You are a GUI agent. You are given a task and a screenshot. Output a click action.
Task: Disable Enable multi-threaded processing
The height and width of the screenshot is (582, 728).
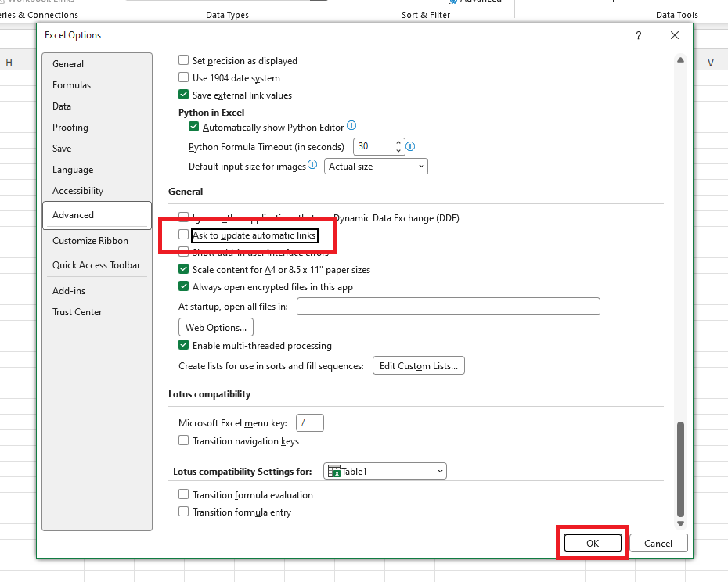point(184,345)
